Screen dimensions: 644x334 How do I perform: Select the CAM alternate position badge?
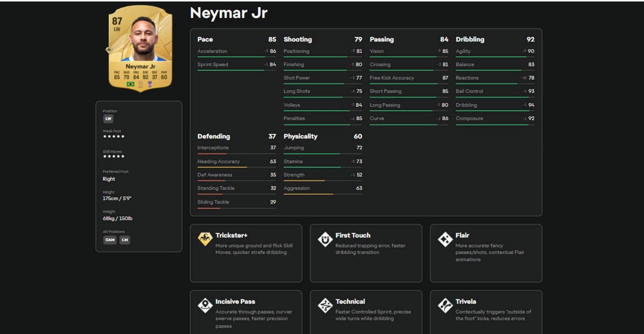(x=110, y=240)
